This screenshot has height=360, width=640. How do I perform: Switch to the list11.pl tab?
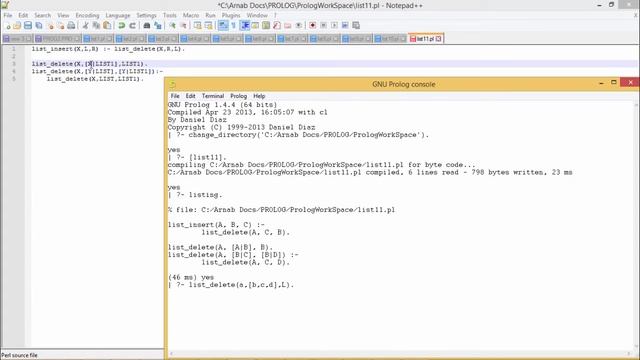[x=425, y=39]
